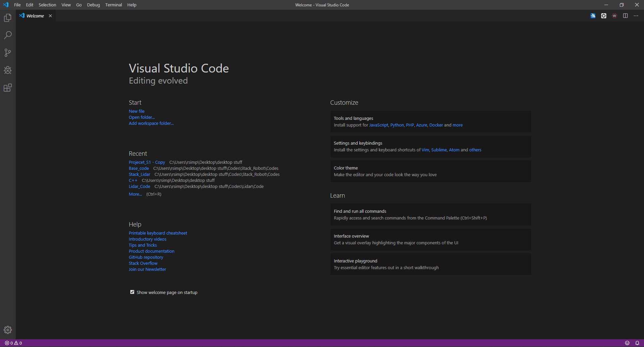Open the Extensions view in the activity bar

[x=8, y=88]
